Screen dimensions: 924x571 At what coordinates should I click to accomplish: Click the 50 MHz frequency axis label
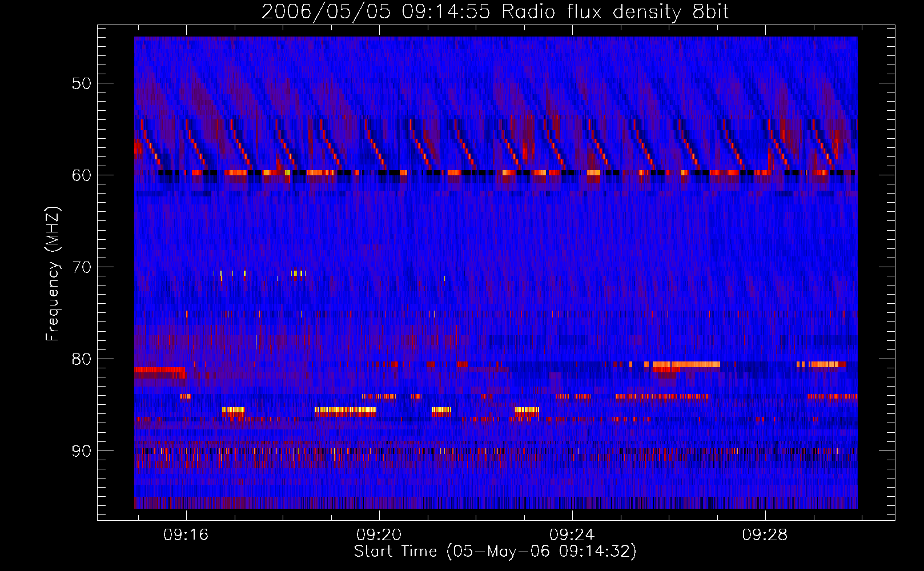[82, 83]
